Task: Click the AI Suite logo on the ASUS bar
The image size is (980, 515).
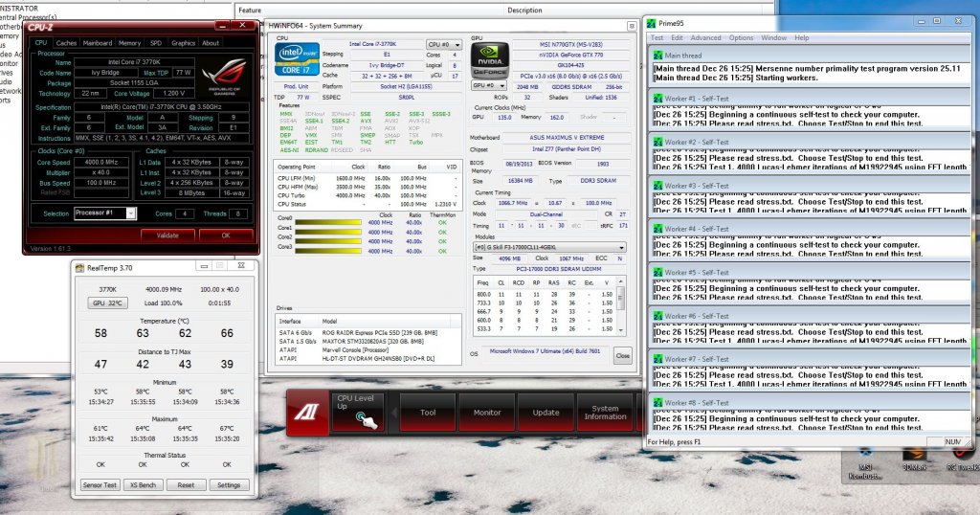Action: click(307, 412)
